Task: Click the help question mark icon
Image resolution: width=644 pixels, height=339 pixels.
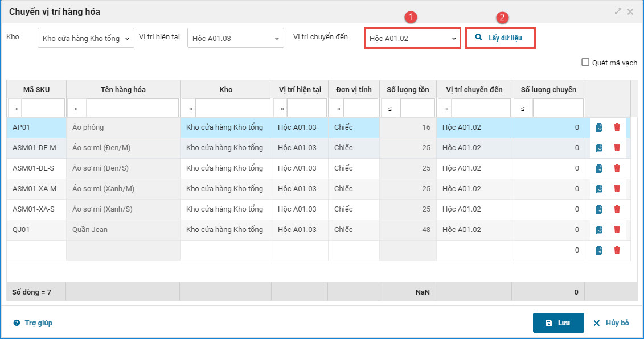Action: [17, 323]
